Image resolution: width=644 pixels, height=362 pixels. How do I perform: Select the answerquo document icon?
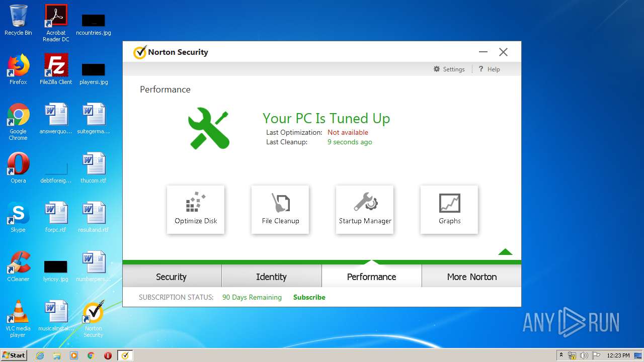coord(56,119)
